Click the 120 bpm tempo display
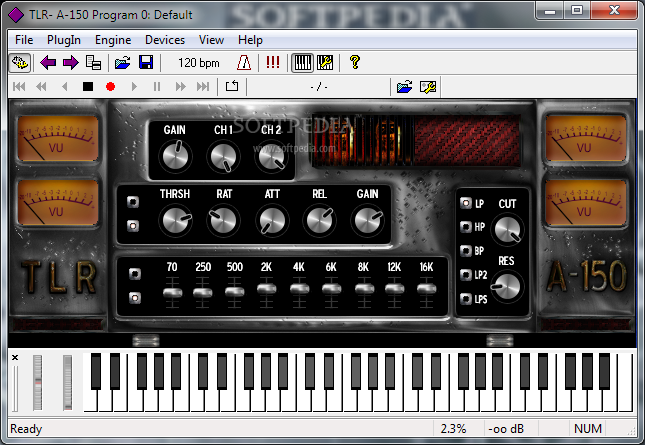The width and height of the screenshot is (645, 445). click(199, 63)
